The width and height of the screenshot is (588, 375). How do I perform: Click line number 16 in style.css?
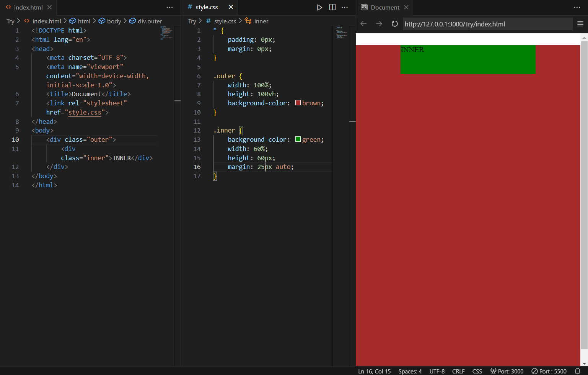[197, 167]
